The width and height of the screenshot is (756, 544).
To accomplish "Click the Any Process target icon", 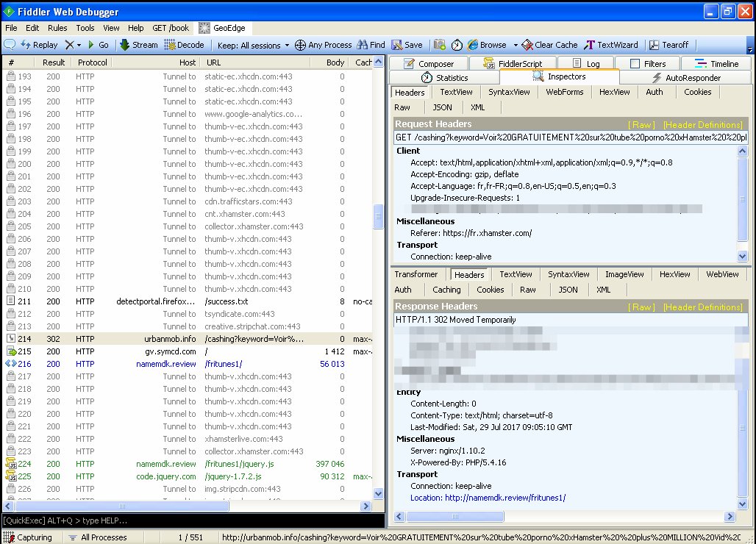I will [x=300, y=45].
